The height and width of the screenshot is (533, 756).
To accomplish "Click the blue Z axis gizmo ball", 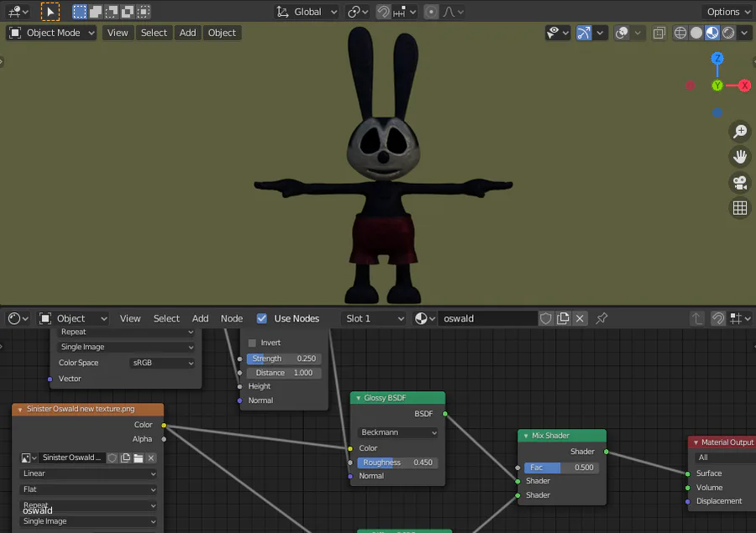I will 717,58.
